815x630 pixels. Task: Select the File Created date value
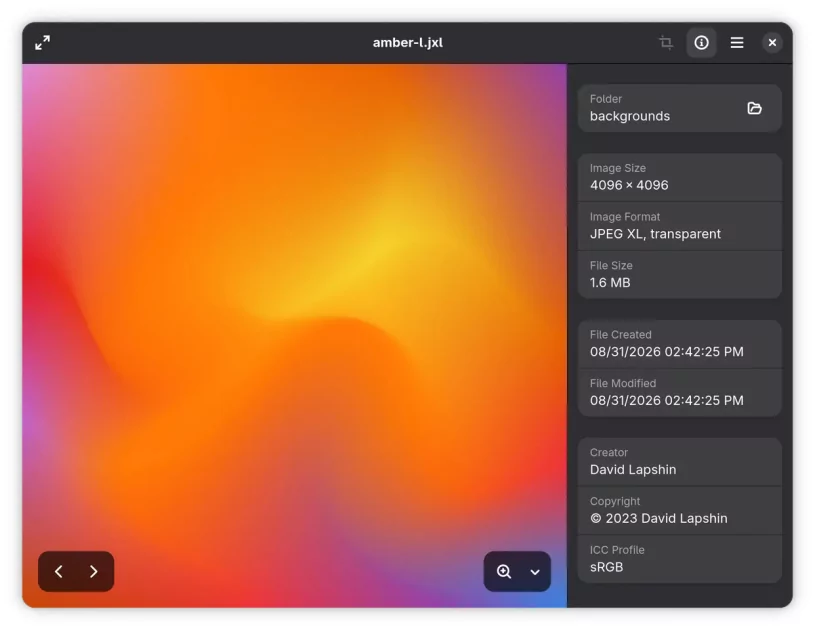point(666,352)
